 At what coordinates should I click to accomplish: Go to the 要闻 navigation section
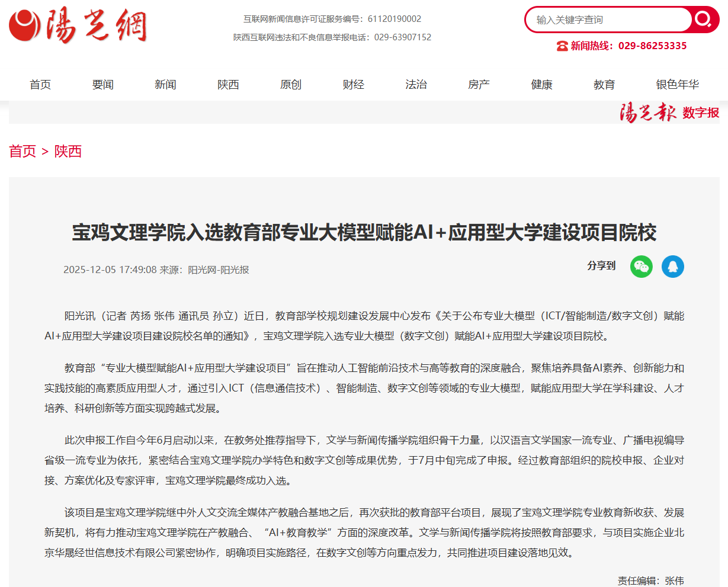(103, 85)
